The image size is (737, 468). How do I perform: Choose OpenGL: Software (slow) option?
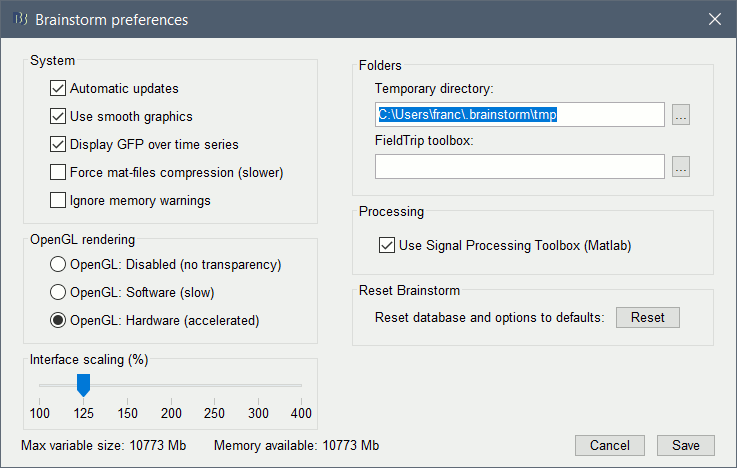coord(58,293)
